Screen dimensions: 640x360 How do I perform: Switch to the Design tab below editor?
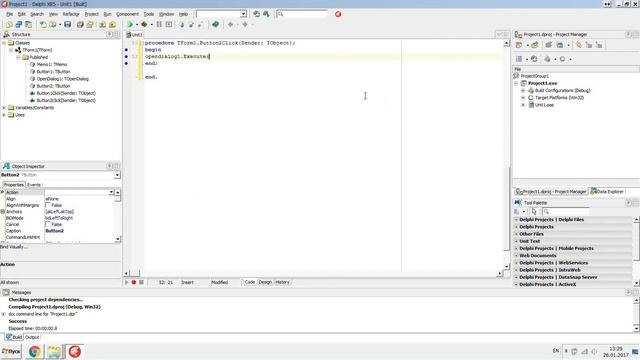265,282
